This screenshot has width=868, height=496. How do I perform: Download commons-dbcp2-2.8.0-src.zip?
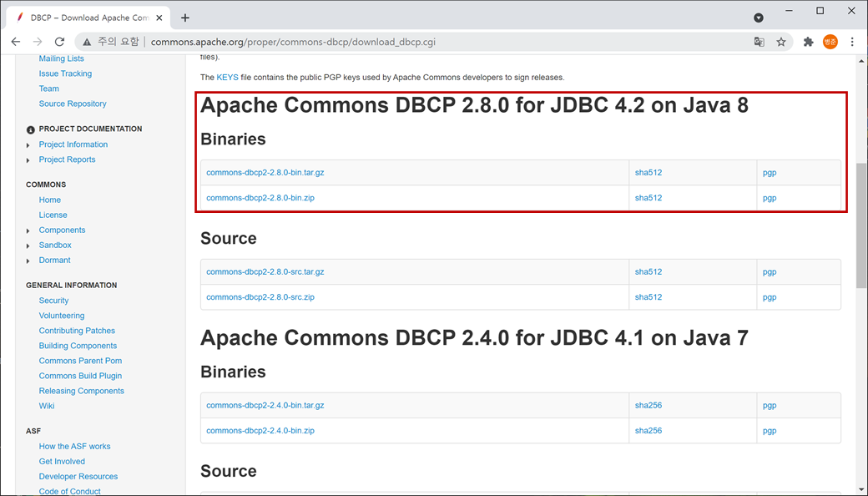260,297
